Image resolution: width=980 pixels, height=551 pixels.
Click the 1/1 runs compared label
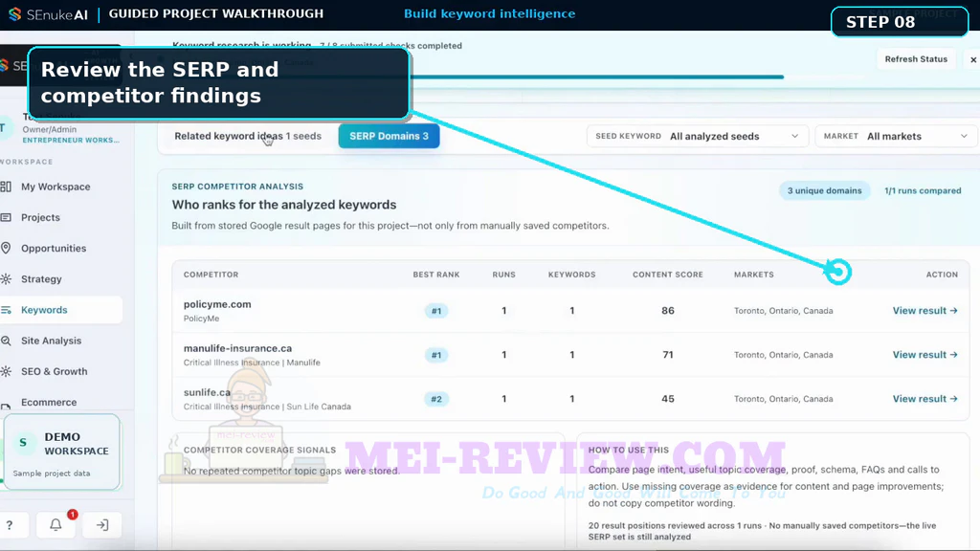tap(923, 190)
